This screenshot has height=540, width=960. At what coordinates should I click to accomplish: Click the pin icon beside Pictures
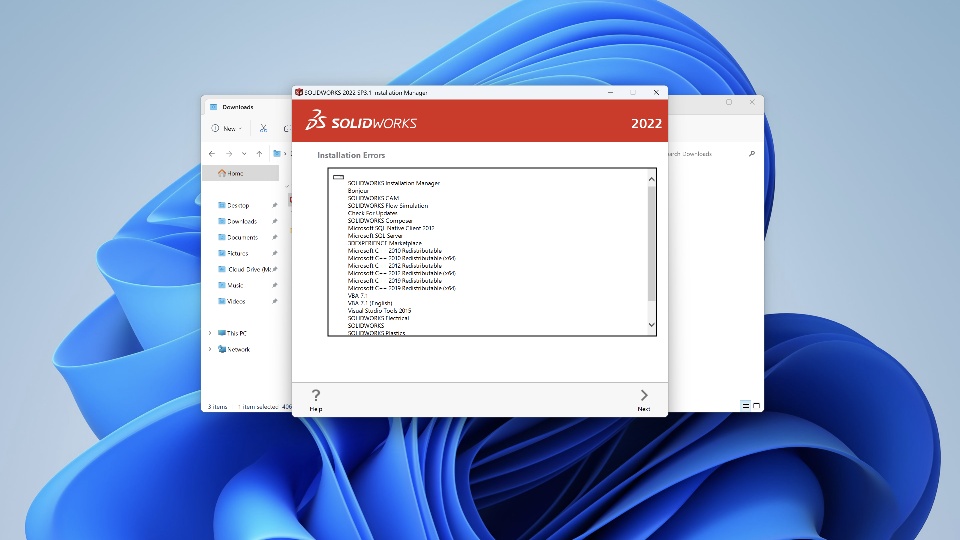click(x=275, y=253)
